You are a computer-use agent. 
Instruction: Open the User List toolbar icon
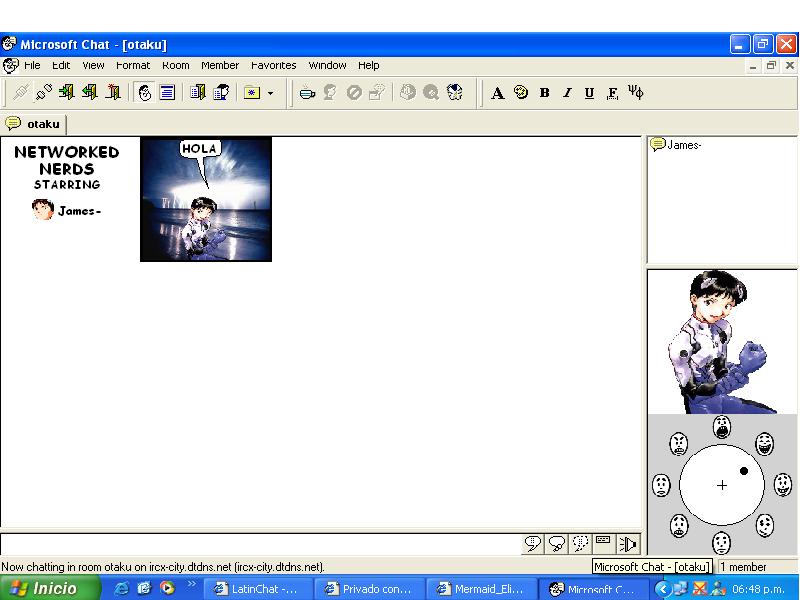(221, 92)
